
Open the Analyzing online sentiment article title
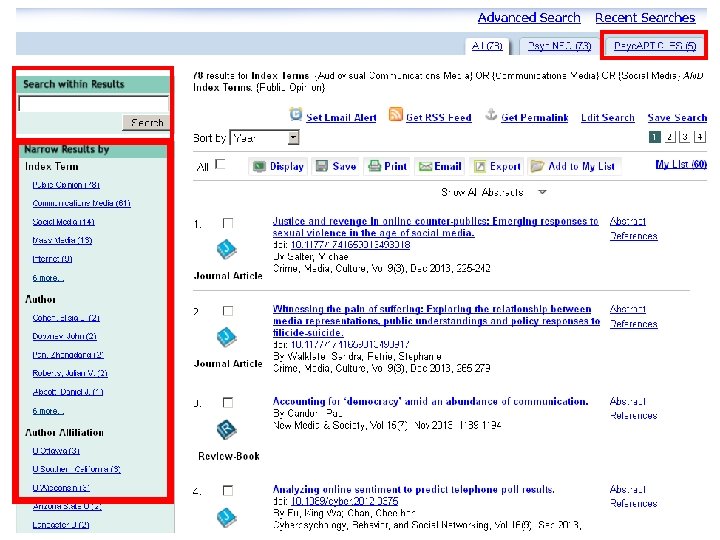coord(413,489)
